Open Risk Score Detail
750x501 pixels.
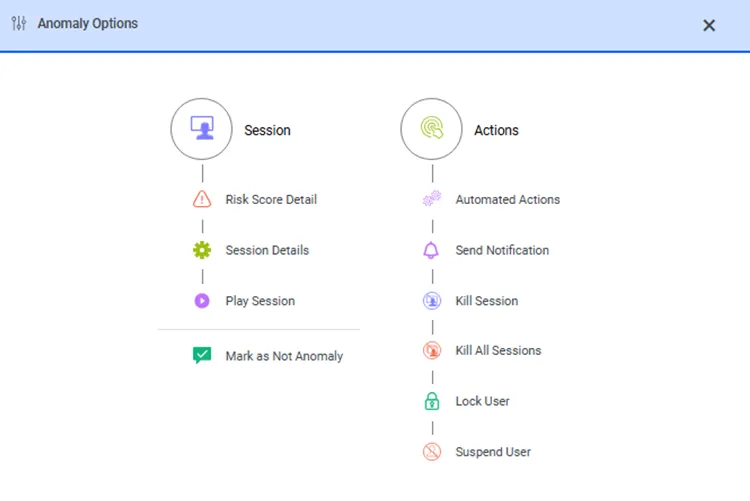[271, 200]
